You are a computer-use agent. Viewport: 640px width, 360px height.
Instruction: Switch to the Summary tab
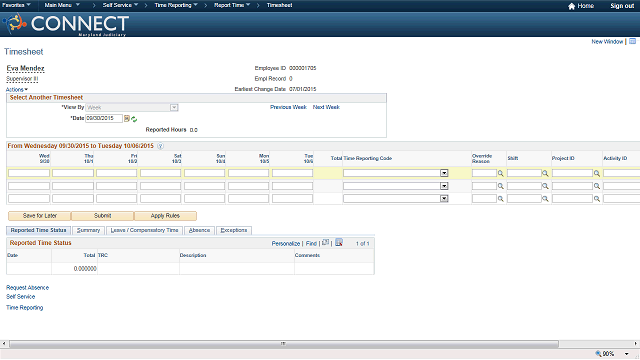click(88, 231)
